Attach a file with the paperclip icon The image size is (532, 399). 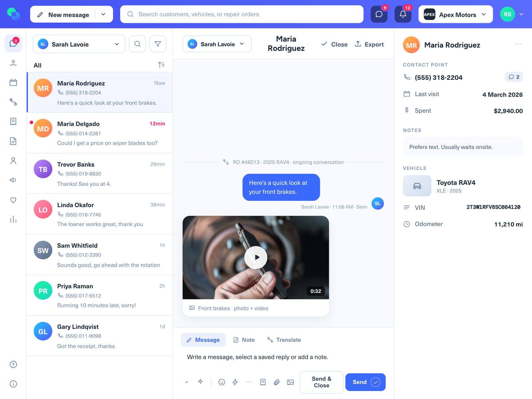tap(277, 382)
